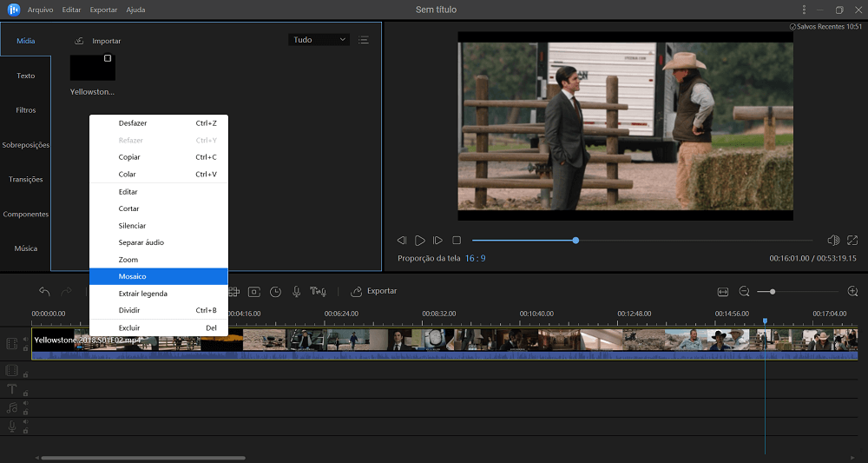Choose Excluir in the context menu
The width and height of the screenshot is (868, 463).
(x=158, y=327)
